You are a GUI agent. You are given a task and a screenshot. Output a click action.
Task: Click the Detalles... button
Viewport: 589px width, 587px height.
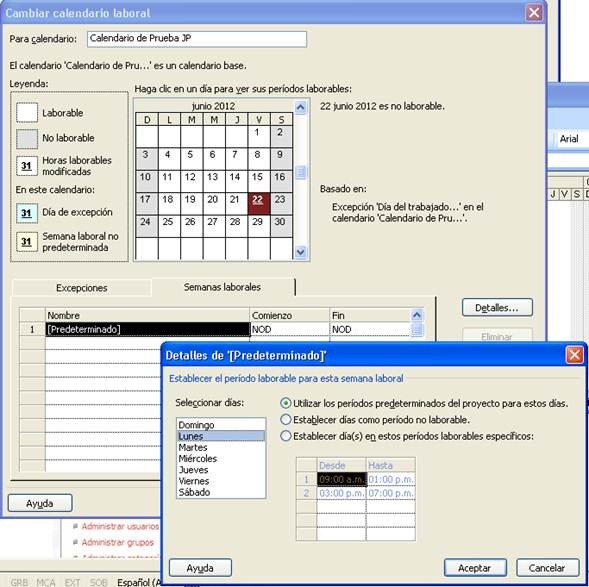click(497, 308)
